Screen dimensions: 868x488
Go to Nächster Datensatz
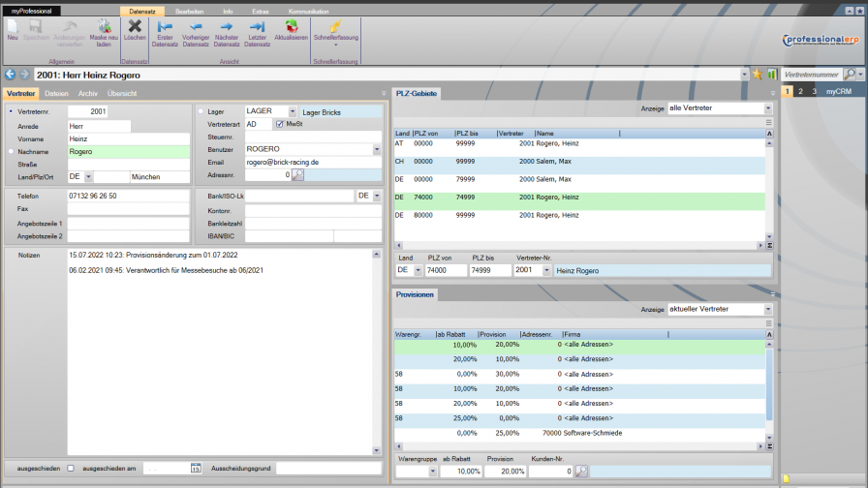tap(227, 27)
